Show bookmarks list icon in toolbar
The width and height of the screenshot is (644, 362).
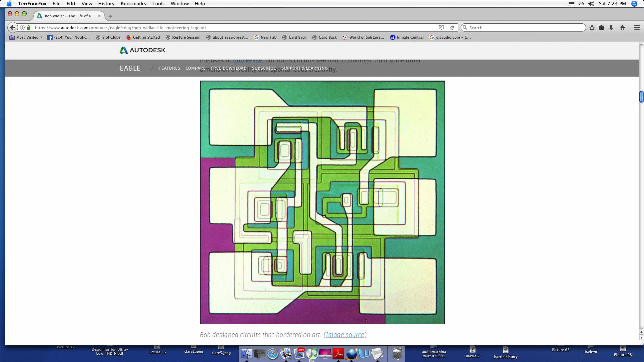click(601, 28)
